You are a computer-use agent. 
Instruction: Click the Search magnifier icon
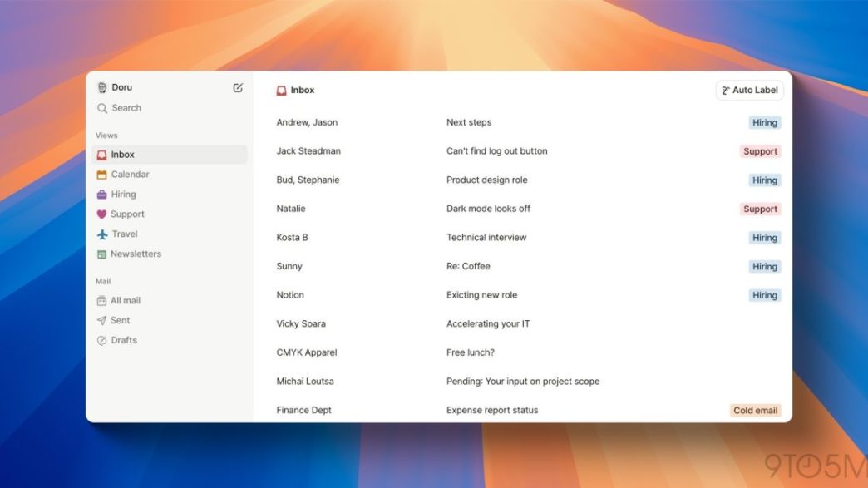(x=102, y=108)
